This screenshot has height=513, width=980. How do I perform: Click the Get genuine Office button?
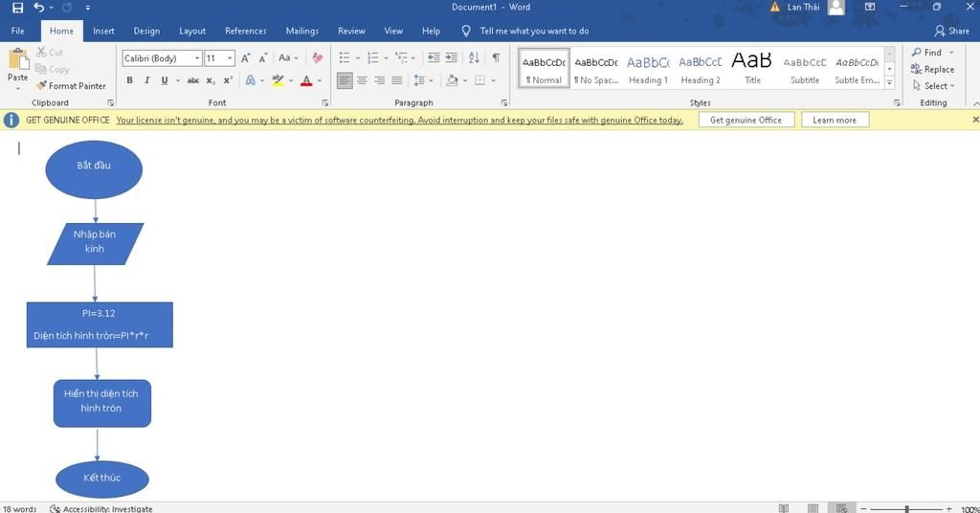tap(746, 120)
